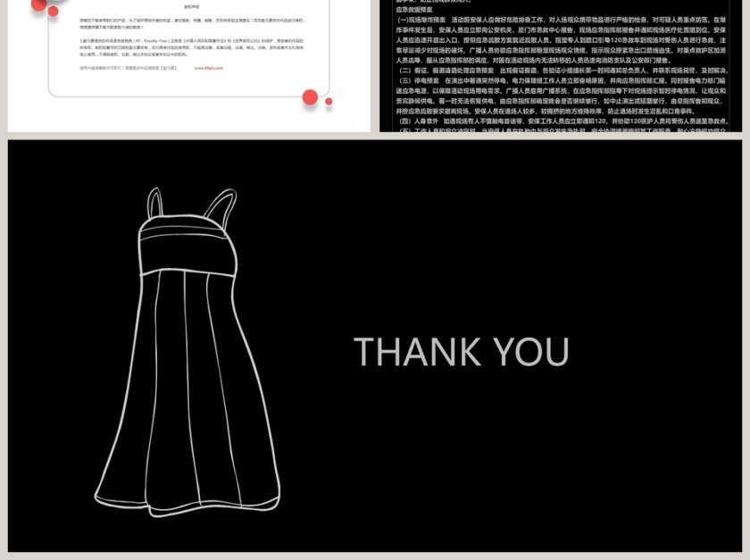
Task: Click the small red circle near the top-left corner
Action: point(53,12)
